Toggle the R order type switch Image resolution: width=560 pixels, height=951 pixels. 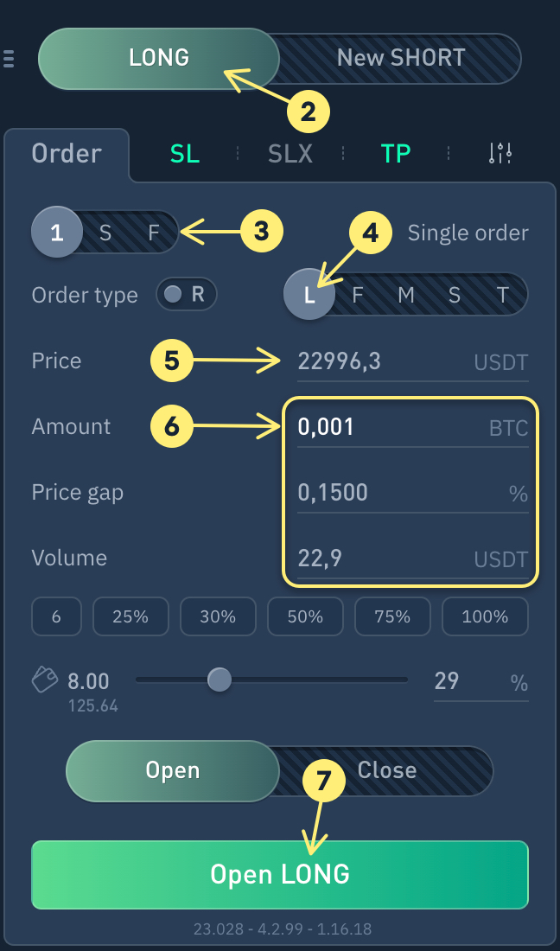click(186, 295)
